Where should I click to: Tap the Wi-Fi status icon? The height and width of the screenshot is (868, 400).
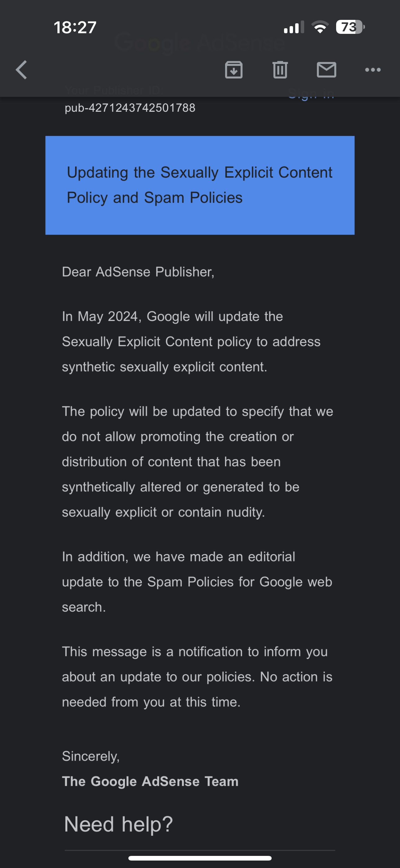(x=320, y=27)
